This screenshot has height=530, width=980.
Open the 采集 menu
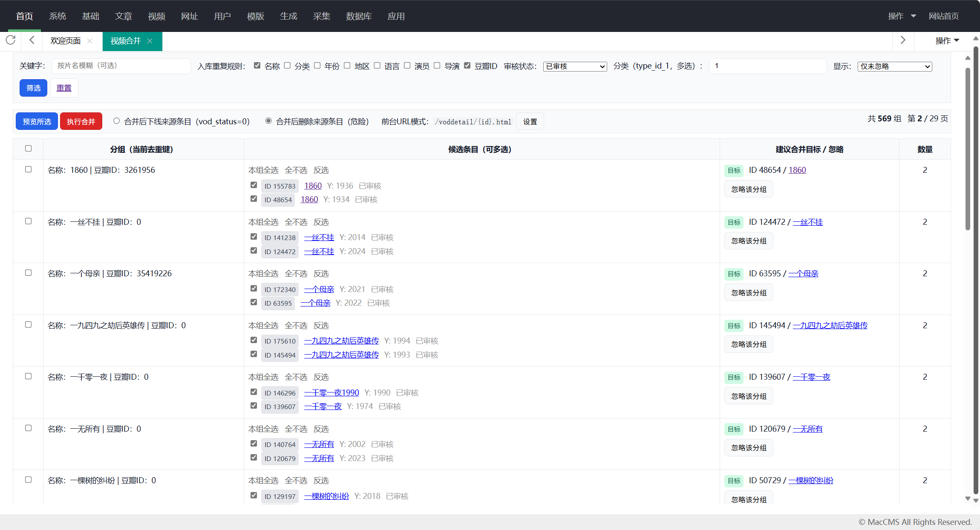click(321, 16)
